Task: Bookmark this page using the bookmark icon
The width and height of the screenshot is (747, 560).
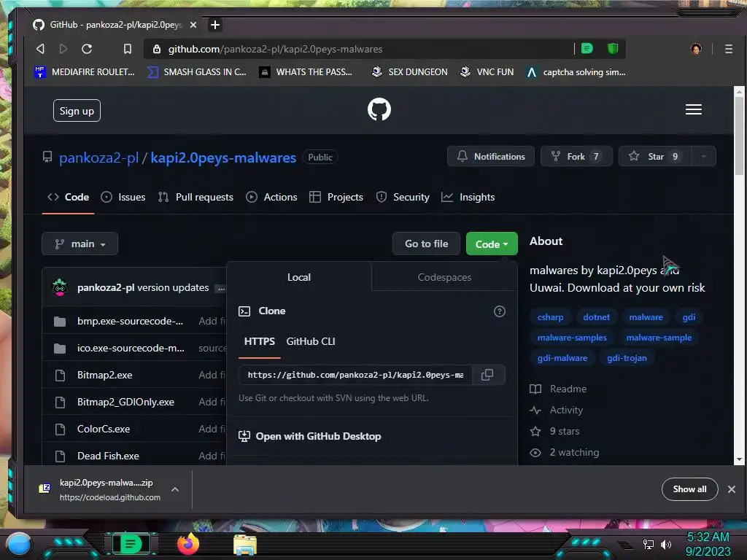Action: 127,49
